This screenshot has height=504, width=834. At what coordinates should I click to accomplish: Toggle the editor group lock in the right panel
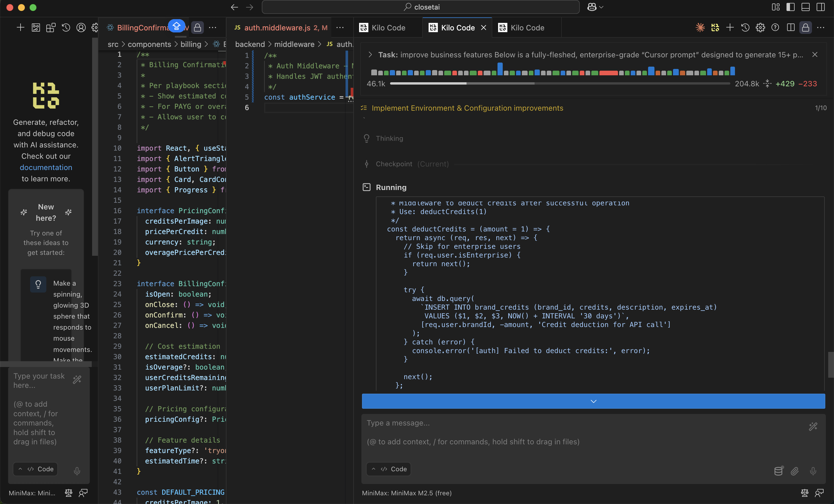pyautogui.click(x=806, y=28)
